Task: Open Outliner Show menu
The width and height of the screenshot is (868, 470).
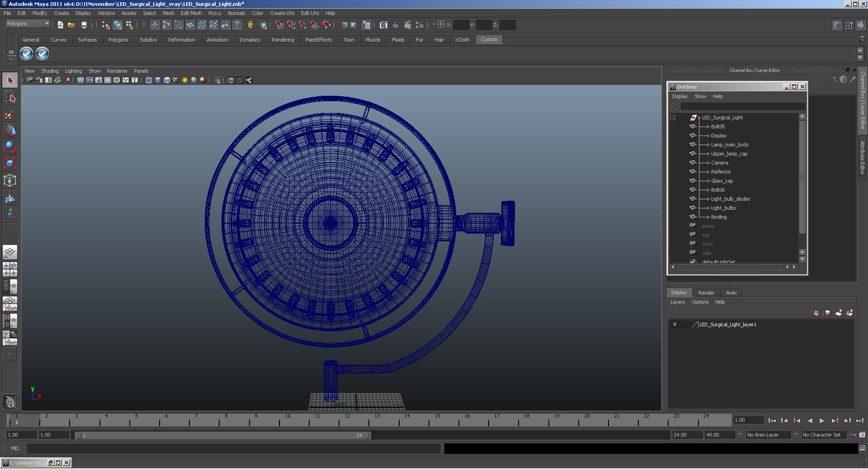Action: click(700, 96)
